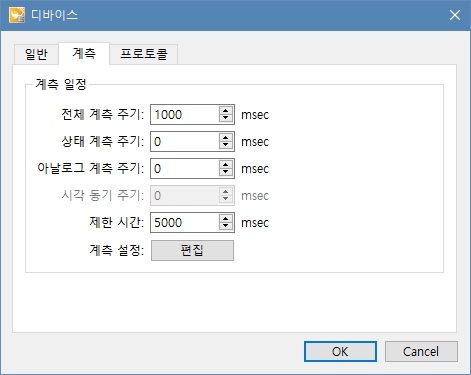The image size is (471, 375).
Task: Increase 제한 시간 value with up arrow
Action: coord(226,219)
